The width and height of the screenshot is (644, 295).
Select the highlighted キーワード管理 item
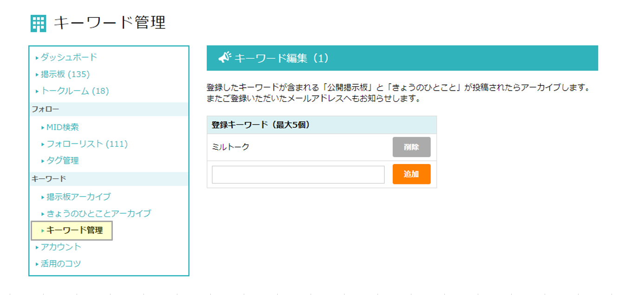coord(74,230)
